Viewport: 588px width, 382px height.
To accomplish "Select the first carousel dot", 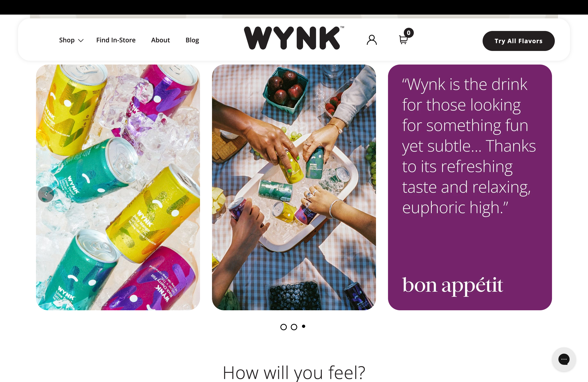I will [283, 327].
